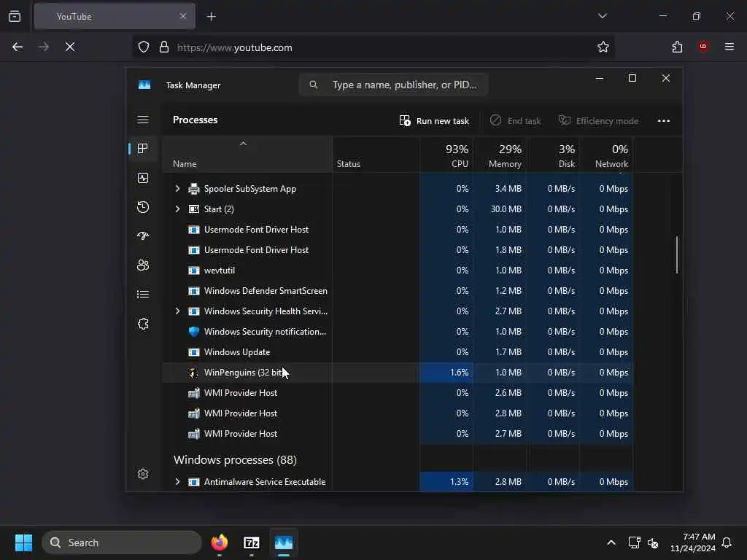Open a new Firefox tab
The height and width of the screenshot is (560, 747).
point(212,17)
